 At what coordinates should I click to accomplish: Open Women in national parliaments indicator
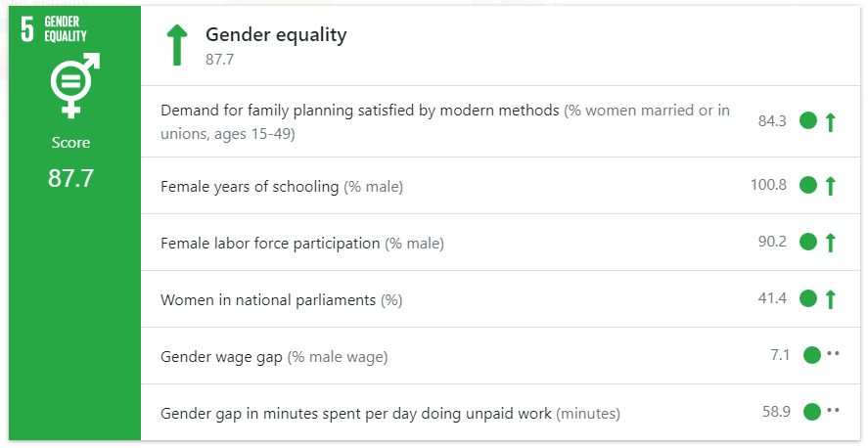pos(268,299)
